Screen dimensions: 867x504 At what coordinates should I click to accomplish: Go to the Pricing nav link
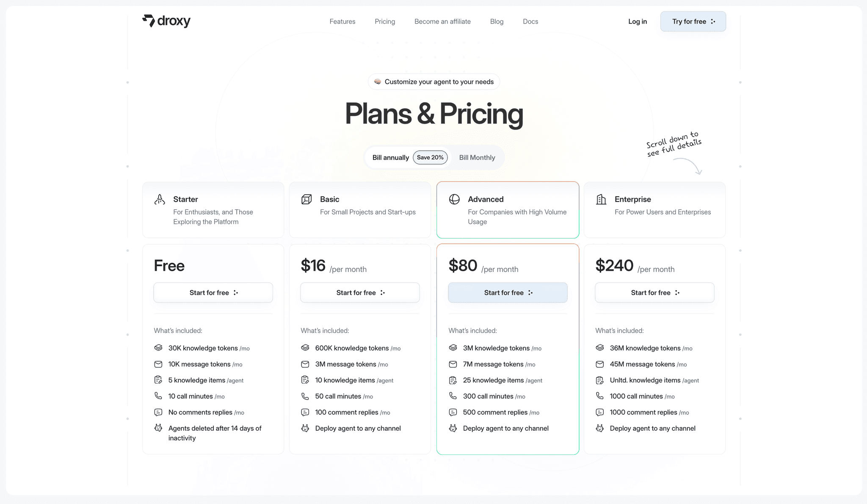385,22
